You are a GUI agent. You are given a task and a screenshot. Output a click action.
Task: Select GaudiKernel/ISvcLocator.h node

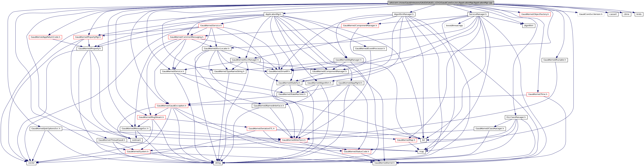(x=216, y=49)
